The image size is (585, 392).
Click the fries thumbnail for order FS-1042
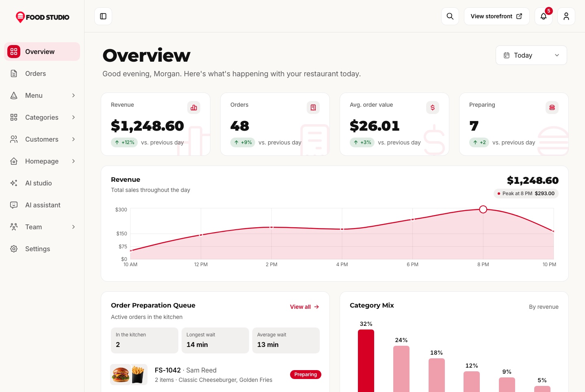click(139, 375)
